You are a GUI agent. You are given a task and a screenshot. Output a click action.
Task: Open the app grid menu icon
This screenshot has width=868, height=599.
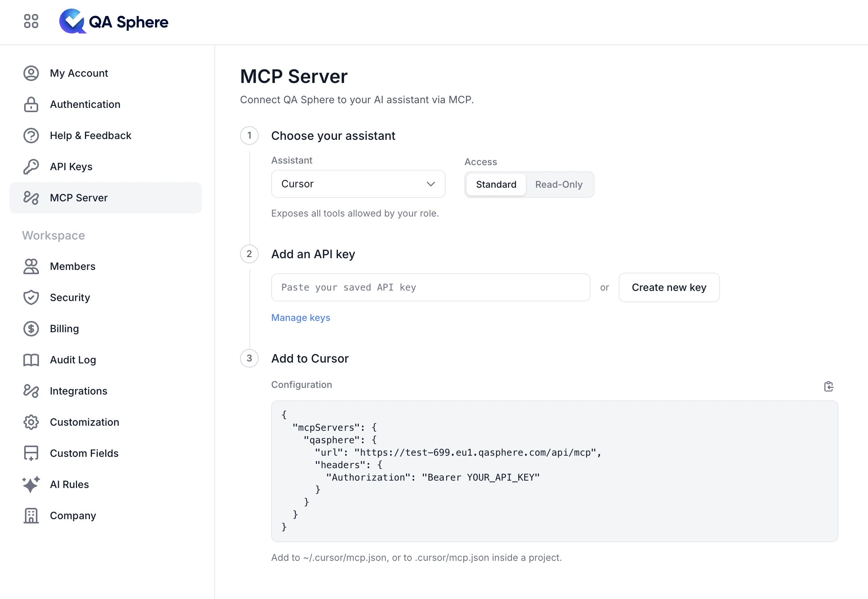(31, 21)
